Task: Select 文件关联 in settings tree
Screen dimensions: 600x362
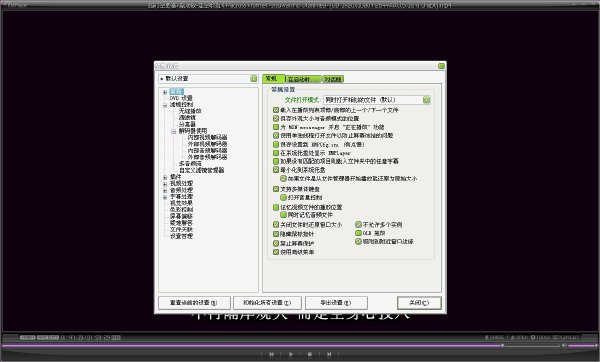Action: pyautogui.click(x=181, y=230)
